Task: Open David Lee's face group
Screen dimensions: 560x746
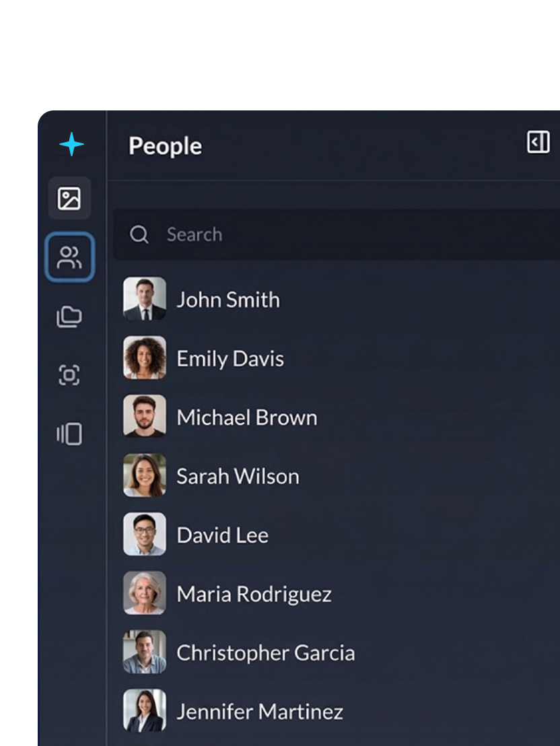Action: [x=222, y=535]
